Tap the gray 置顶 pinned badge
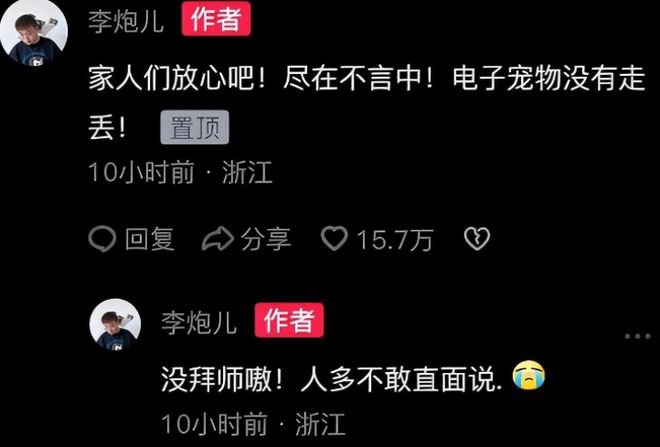Viewport: 660px width, 447px height. (x=194, y=128)
